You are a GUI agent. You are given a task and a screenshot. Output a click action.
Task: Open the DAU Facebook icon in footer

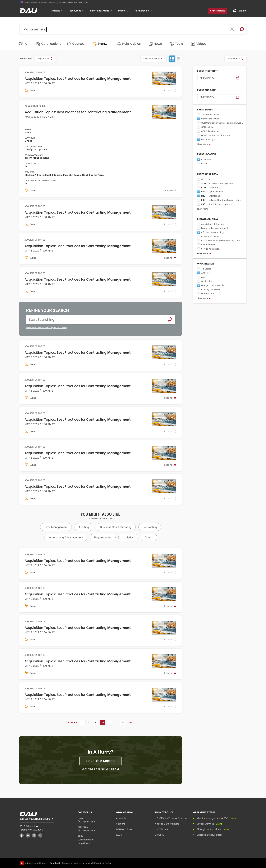(x=22, y=835)
